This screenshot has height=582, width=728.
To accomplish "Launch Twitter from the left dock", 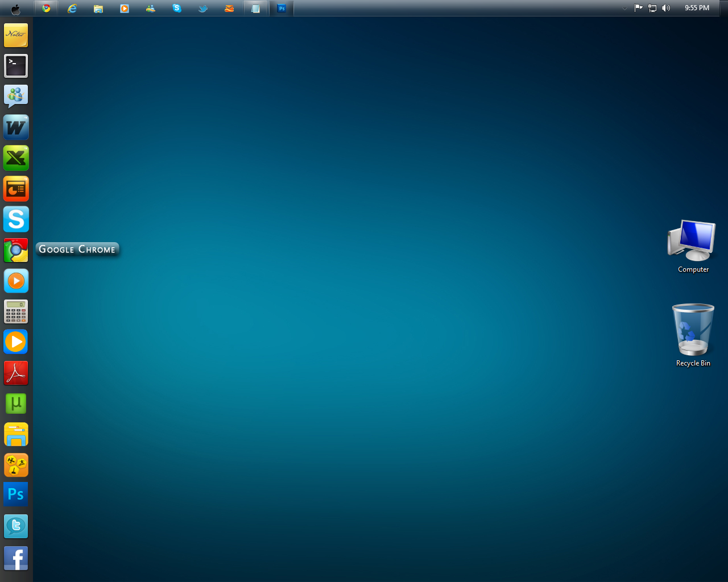I will tap(15, 526).
